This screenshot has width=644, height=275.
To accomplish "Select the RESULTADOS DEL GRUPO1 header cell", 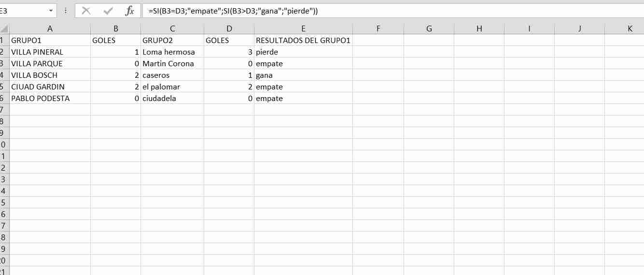I will 303,41.
